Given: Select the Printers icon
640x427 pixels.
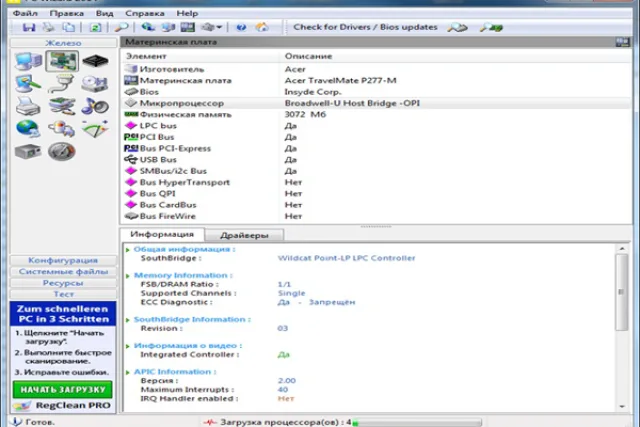Looking at the screenshot, I should pos(28,106).
